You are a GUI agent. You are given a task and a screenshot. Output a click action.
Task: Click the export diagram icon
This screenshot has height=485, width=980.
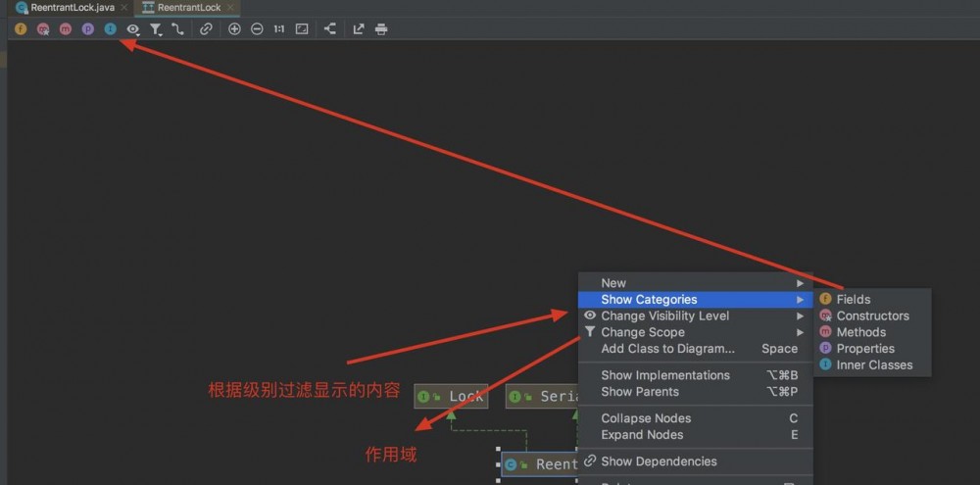[x=359, y=28]
